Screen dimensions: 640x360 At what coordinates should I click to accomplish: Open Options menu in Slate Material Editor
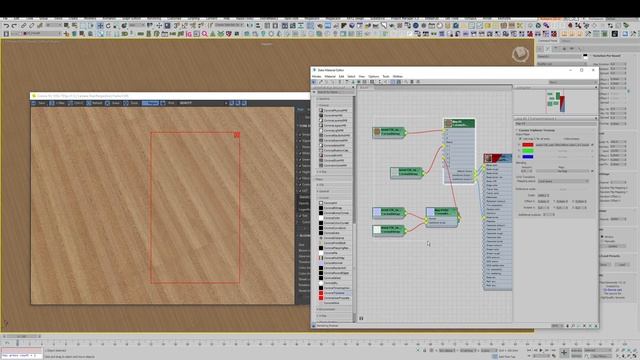coord(373,76)
